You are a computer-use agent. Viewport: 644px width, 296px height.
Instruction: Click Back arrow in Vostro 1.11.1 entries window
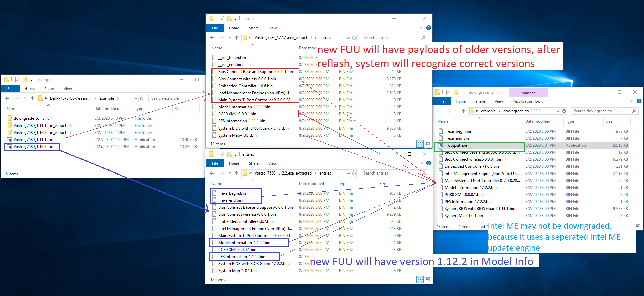[x=212, y=38]
